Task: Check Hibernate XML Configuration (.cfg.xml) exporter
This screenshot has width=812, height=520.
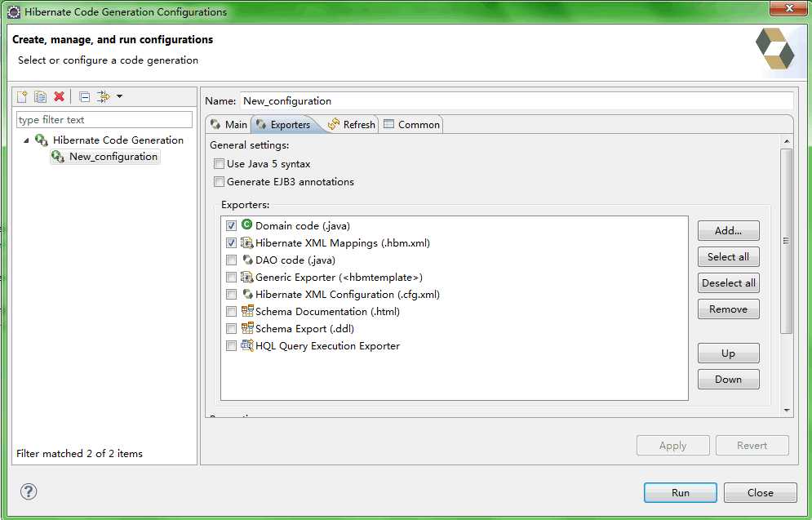Action: coord(231,294)
